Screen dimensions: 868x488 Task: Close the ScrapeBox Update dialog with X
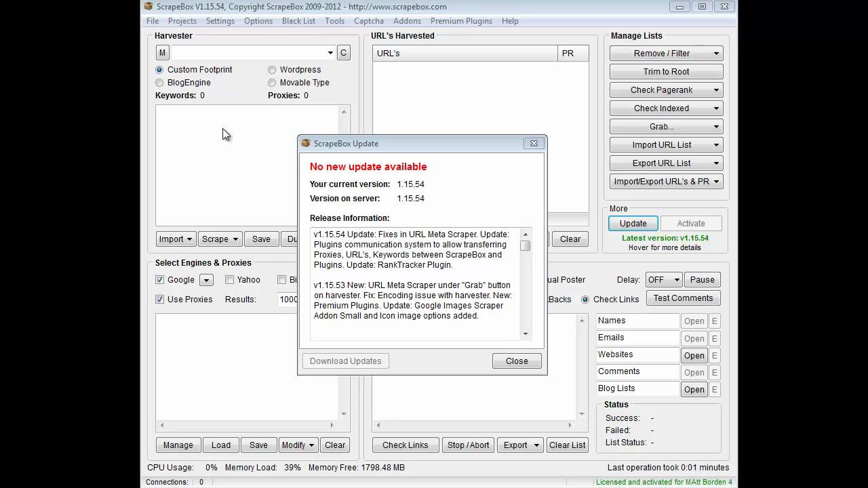click(x=534, y=144)
